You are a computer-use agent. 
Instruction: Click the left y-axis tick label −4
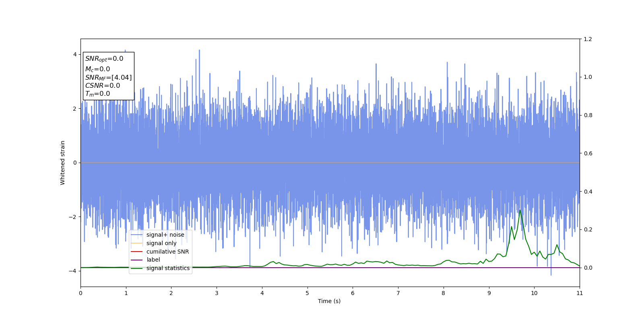pyautogui.click(x=73, y=271)
